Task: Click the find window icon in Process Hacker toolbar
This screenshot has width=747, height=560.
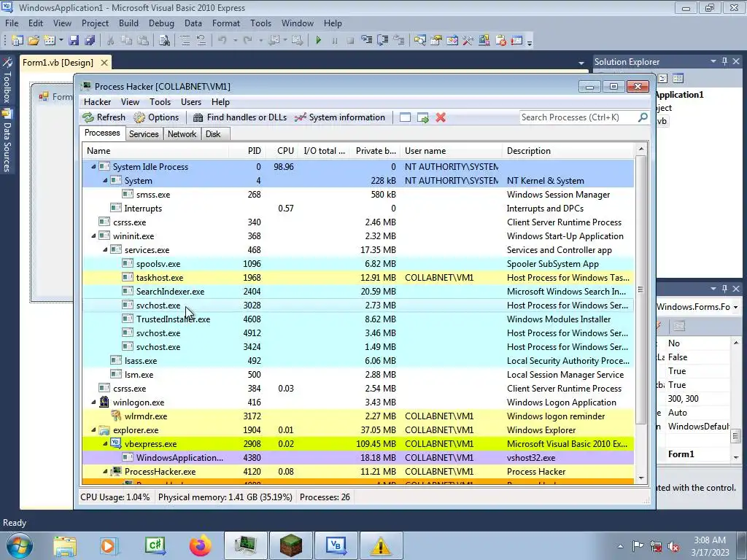Action: coord(405,117)
